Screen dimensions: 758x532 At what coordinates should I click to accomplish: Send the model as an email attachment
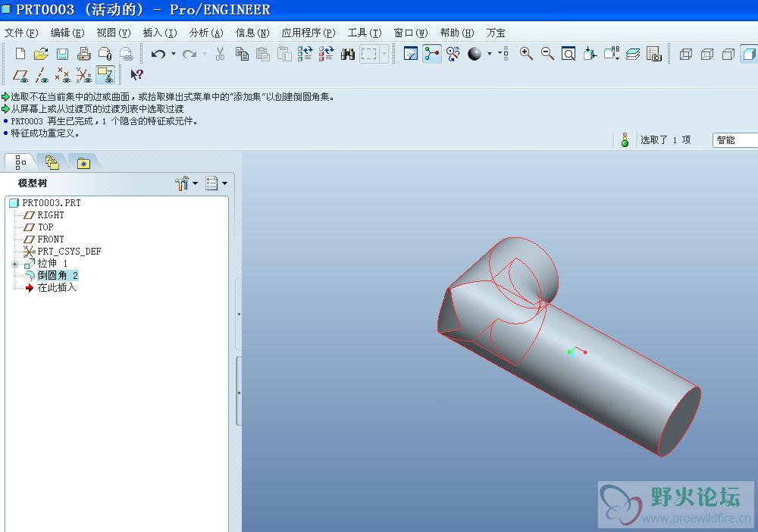click(x=105, y=54)
